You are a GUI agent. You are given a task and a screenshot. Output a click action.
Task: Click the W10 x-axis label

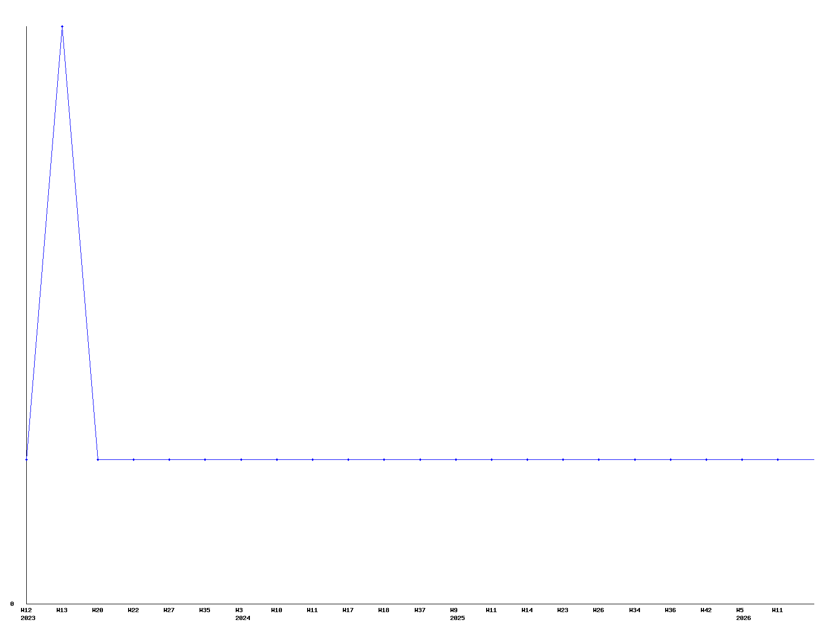coord(277,610)
